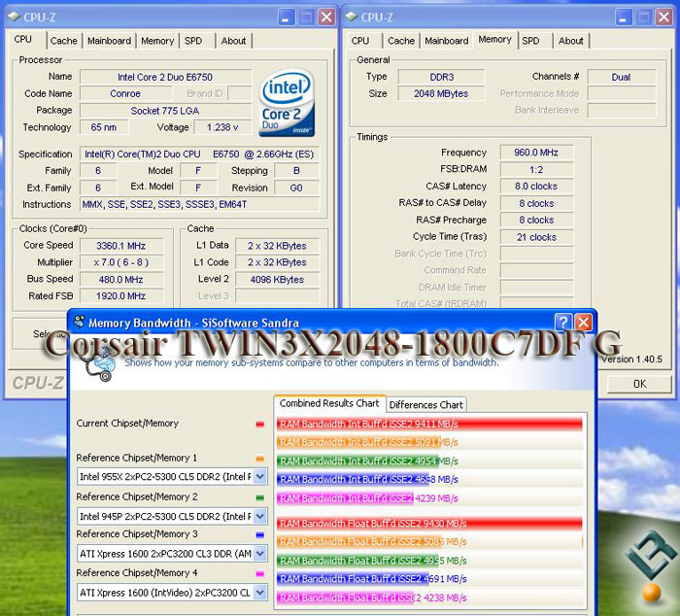Open Cache tab in right CPU-Z window

[x=401, y=41]
